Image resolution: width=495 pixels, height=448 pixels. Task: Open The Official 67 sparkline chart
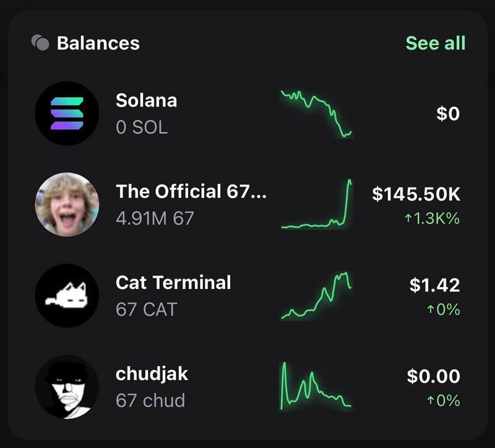317,204
